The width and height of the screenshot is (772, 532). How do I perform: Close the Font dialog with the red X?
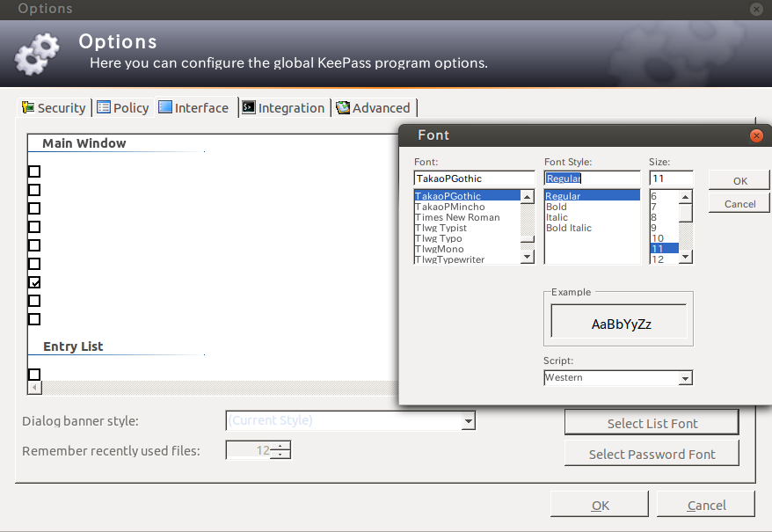pyautogui.click(x=757, y=135)
